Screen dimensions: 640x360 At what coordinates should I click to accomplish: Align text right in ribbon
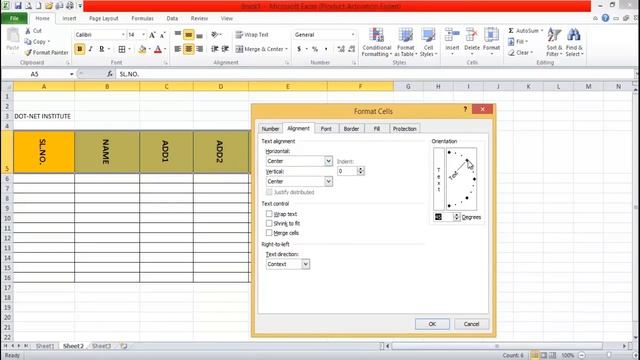coord(199,49)
